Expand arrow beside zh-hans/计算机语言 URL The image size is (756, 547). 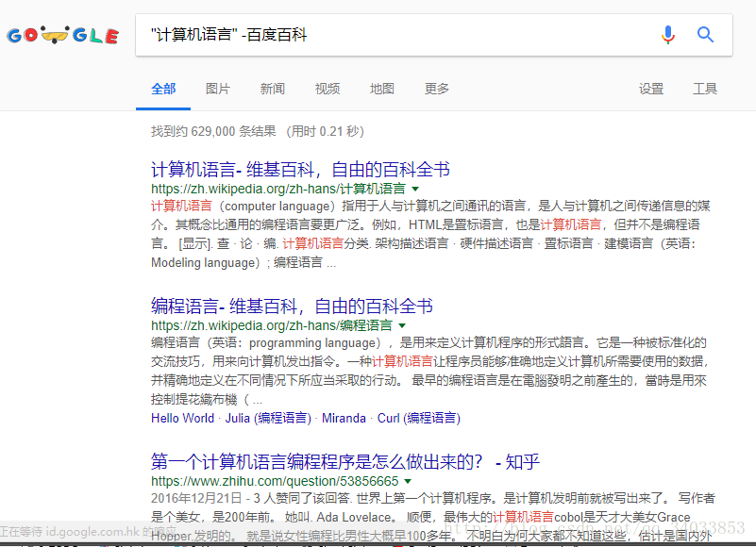pyautogui.click(x=415, y=189)
